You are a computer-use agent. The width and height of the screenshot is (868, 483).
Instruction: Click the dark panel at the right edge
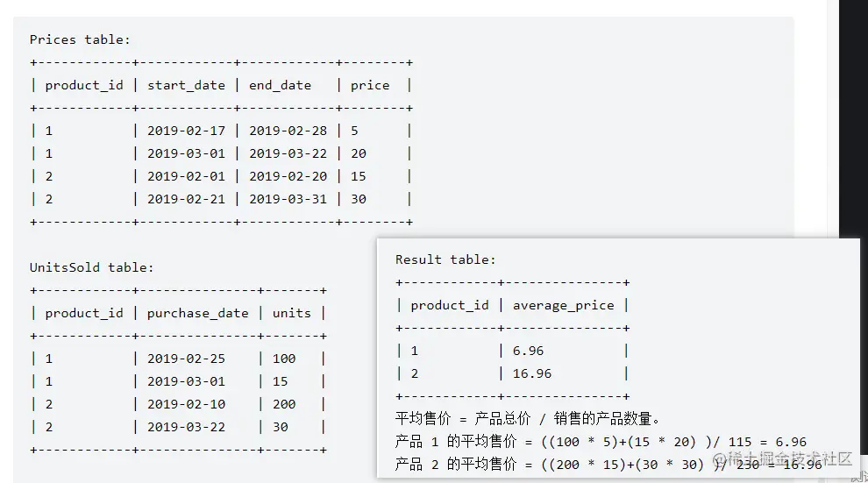tap(853, 114)
